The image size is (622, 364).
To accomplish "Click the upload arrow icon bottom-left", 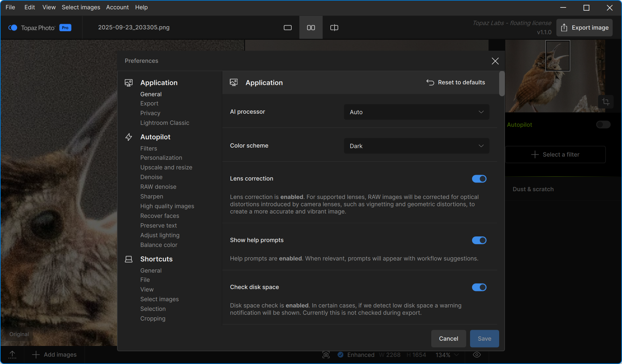I will pos(12,355).
